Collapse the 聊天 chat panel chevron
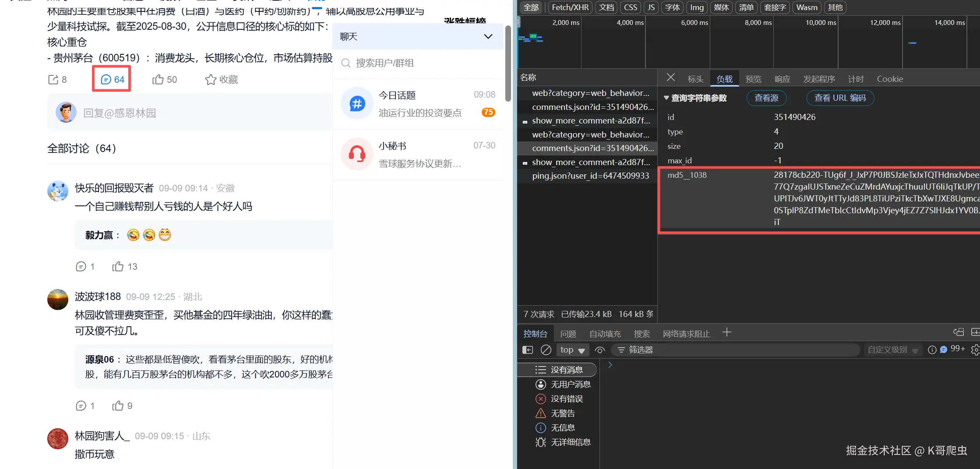The image size is (980, 469). click(x=488, y=37)
